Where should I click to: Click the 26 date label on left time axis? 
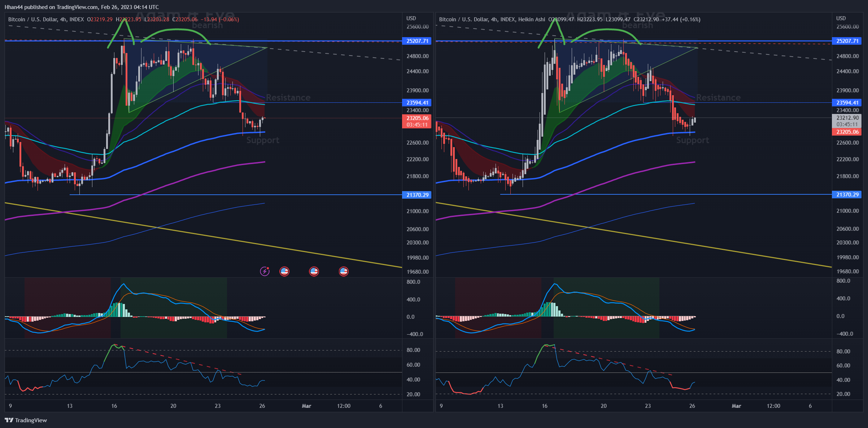pos(262,406)
